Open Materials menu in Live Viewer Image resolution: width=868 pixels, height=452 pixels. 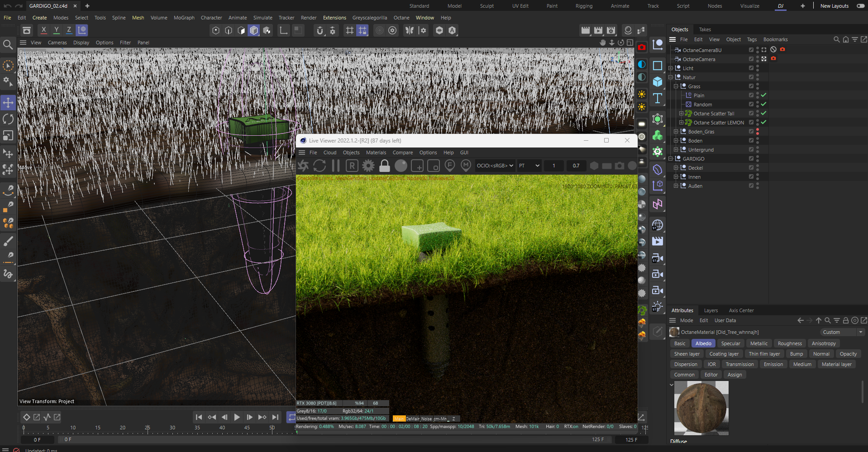(376, 152)
